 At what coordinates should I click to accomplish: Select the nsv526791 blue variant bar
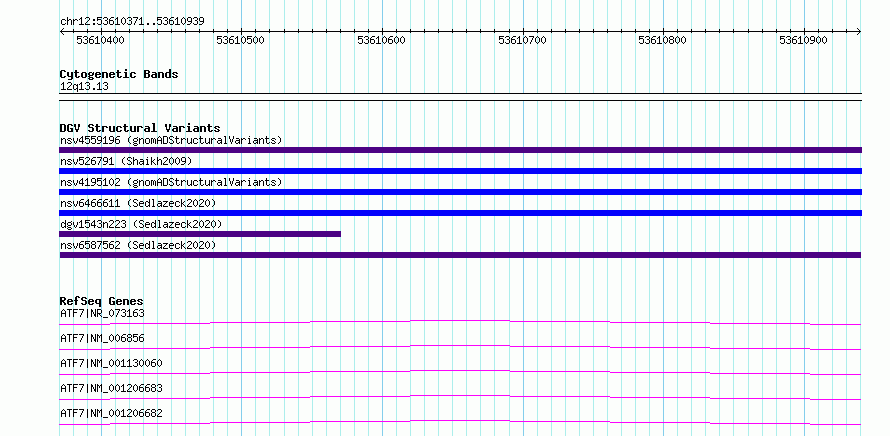460,171
